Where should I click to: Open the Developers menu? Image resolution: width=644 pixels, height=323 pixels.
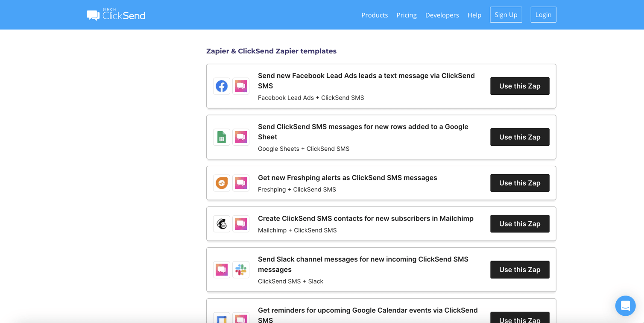(442, 15)
